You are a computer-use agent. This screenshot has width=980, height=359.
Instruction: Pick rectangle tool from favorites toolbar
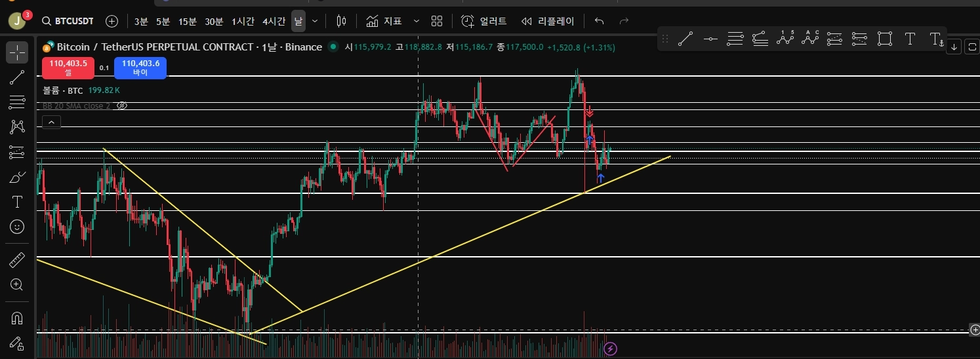click(x=885, y=39)
